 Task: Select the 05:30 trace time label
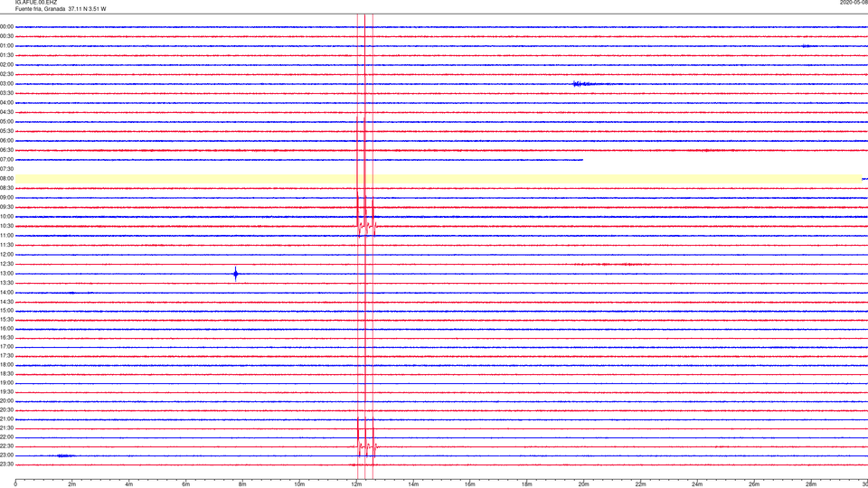[x=6, y=131]
